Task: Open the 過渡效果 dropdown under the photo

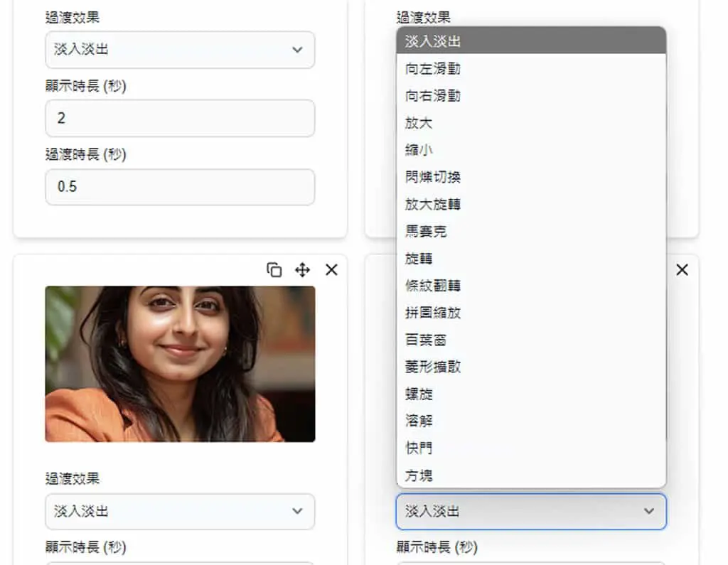Action: coord(180,511)
